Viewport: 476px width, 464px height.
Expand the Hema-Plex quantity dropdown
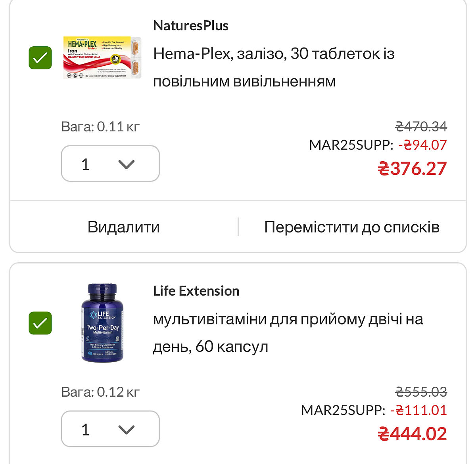click(x=110, y=164)
